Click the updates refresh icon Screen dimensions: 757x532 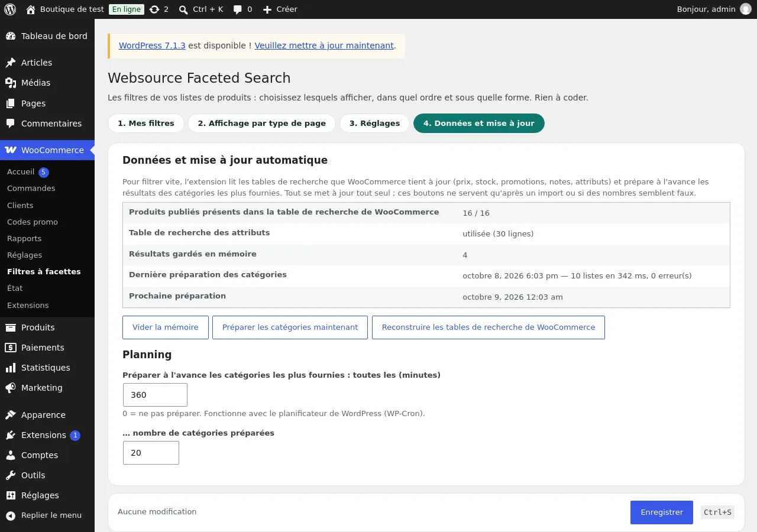(154, 9)
